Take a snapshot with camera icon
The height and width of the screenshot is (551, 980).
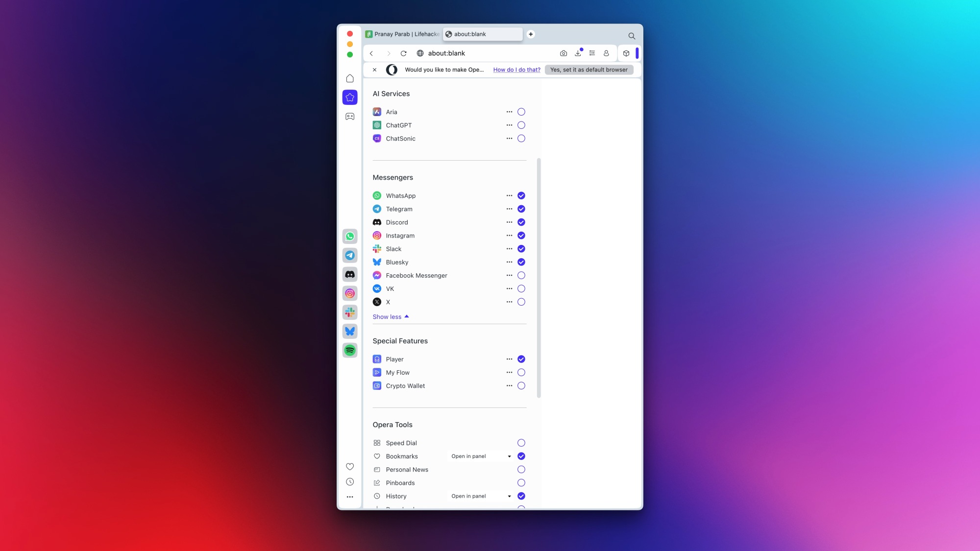[563, 53]
